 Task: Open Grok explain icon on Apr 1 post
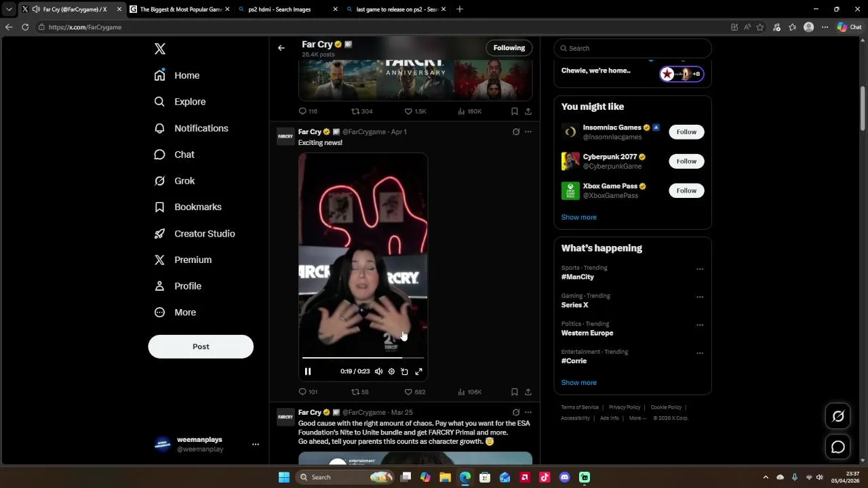tap(516, 131)
